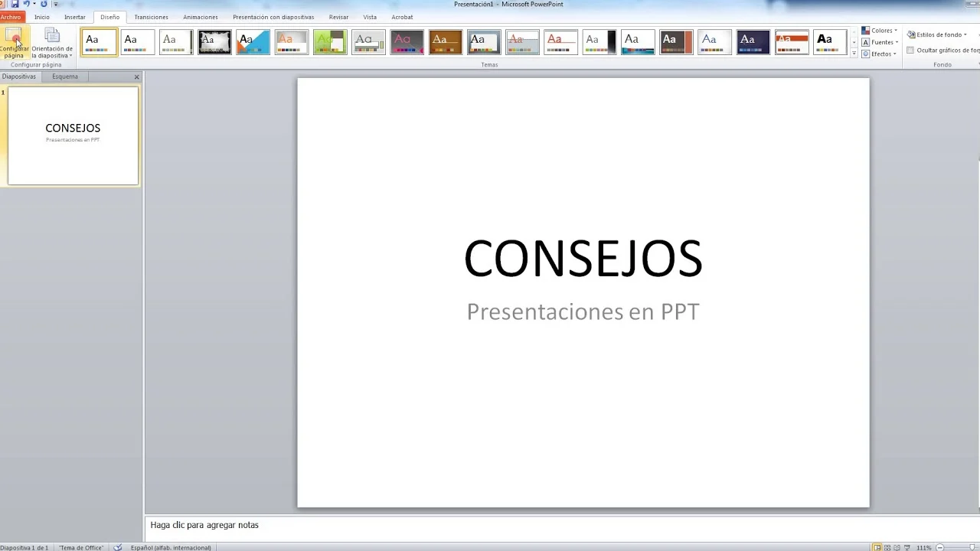
Task: Choose the brown wood-toned theme
Action: pyautogui.click(x=445, y=42)
